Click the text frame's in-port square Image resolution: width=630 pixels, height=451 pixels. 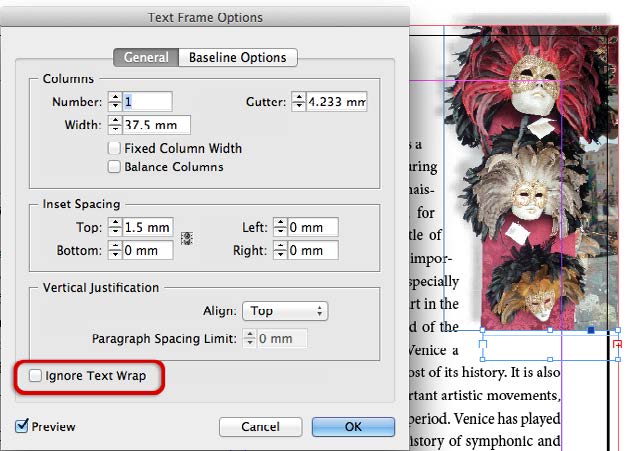tap(483, 344)
